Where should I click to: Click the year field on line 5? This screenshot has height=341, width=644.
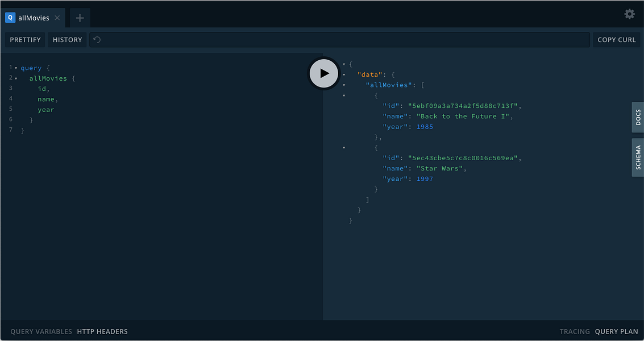point(46,110)
